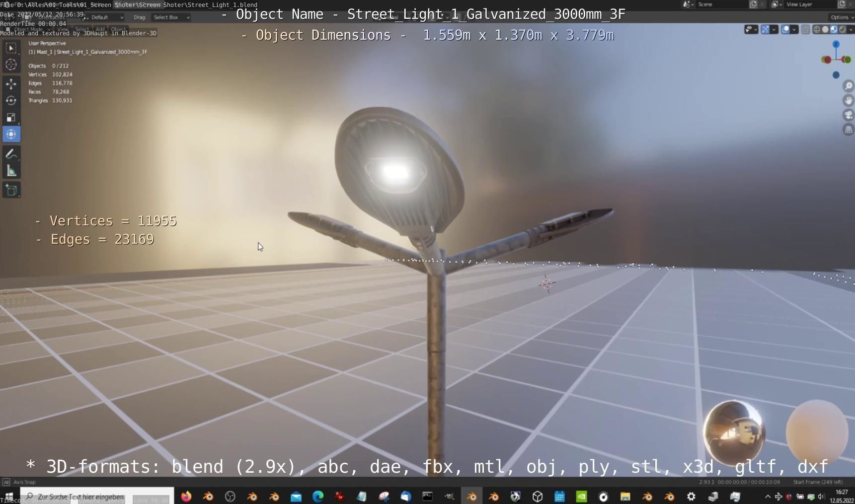This screenshot has height=504, width=855.
Task: Click the taskbar clock showing 16:27
Action: click(842, 496)
